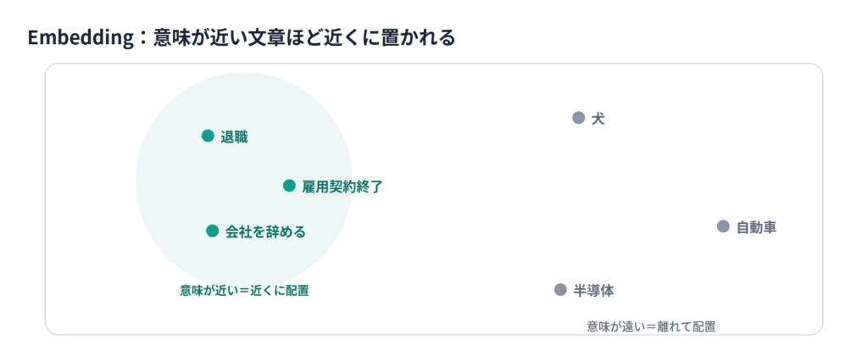868x362 pixels.
Task: Click the word Embedding in the heading
Action: 75,39
